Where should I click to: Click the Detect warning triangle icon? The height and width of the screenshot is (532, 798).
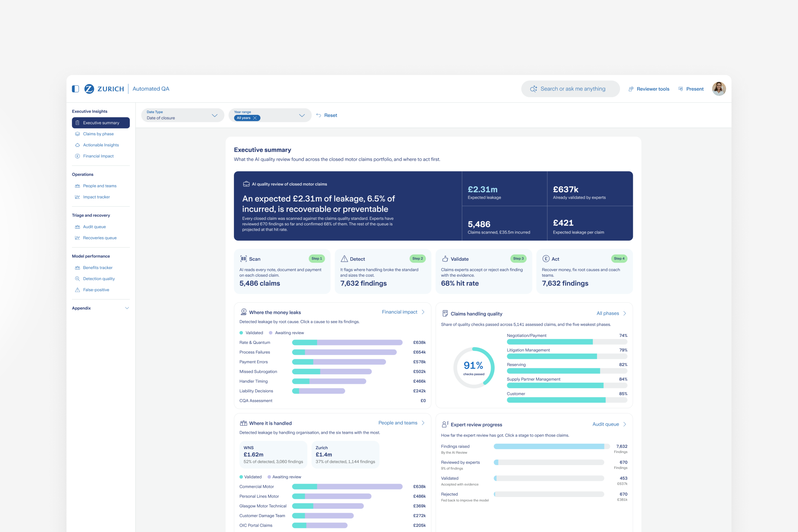pyautogui.click(x=344, y=259)
